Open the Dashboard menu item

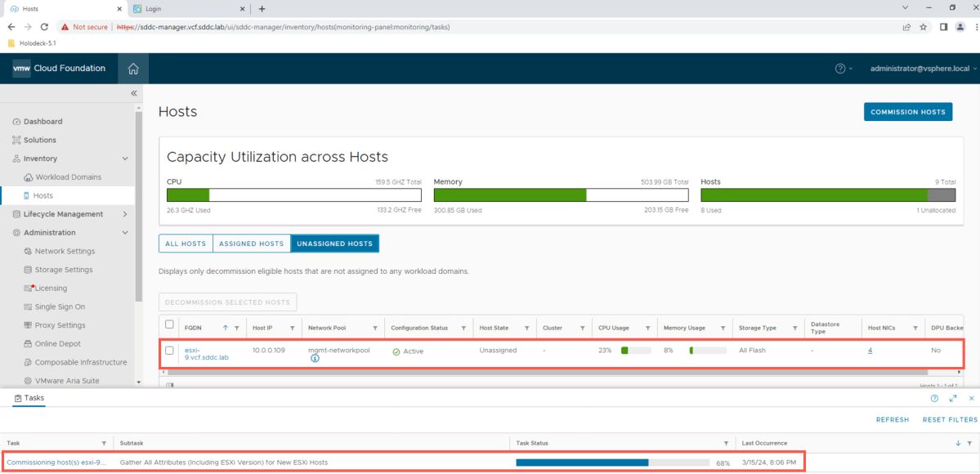43,121
